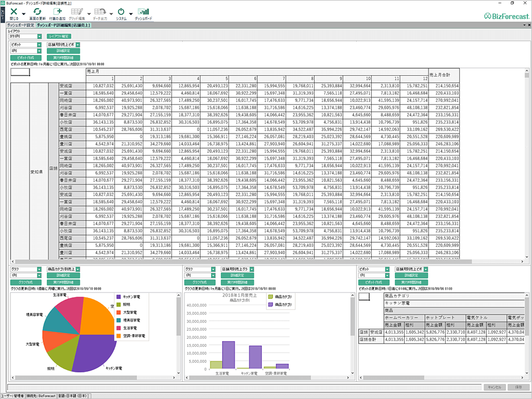This screenshot has height=399, width=532.
Task: Click the システム power icon
Action: point(121,12)
